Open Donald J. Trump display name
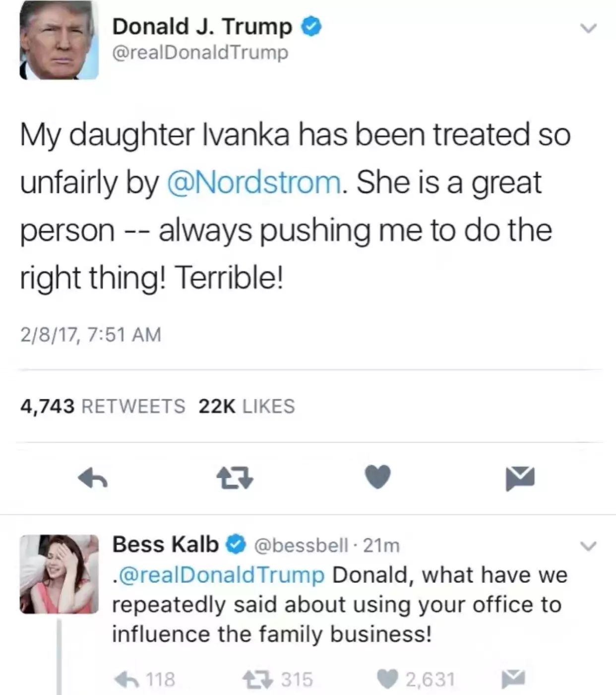The image size is (616, 695). (202, 27)
